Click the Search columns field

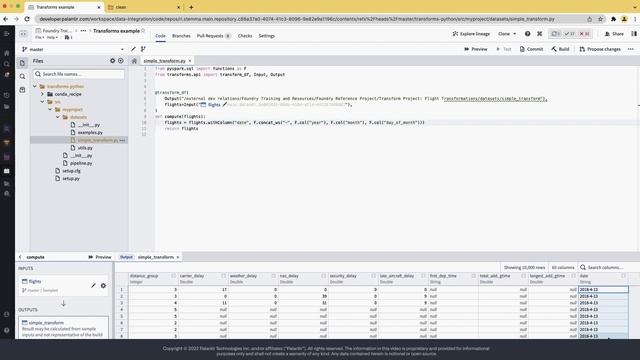click(x=605, y=267)
